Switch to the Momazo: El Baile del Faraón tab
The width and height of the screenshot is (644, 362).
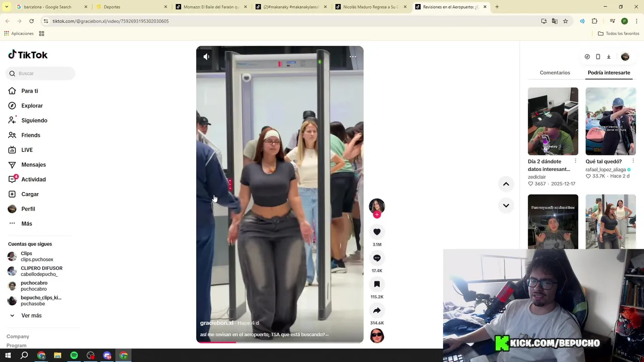pos(211,7)
